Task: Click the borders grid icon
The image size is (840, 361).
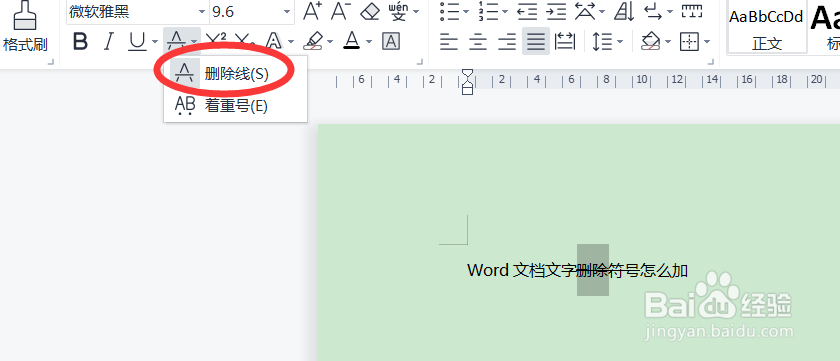Action: click(689, 41)
